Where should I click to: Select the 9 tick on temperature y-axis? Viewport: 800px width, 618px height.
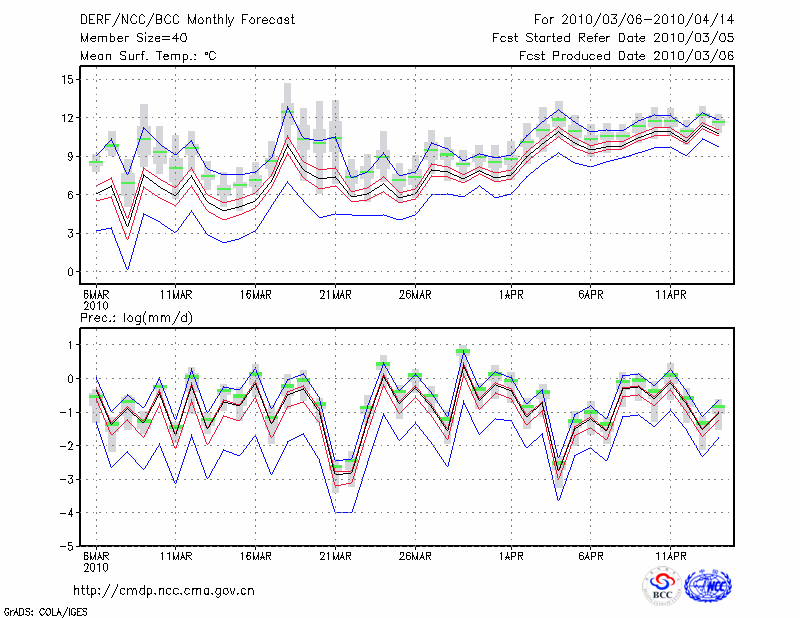[69, 156]
